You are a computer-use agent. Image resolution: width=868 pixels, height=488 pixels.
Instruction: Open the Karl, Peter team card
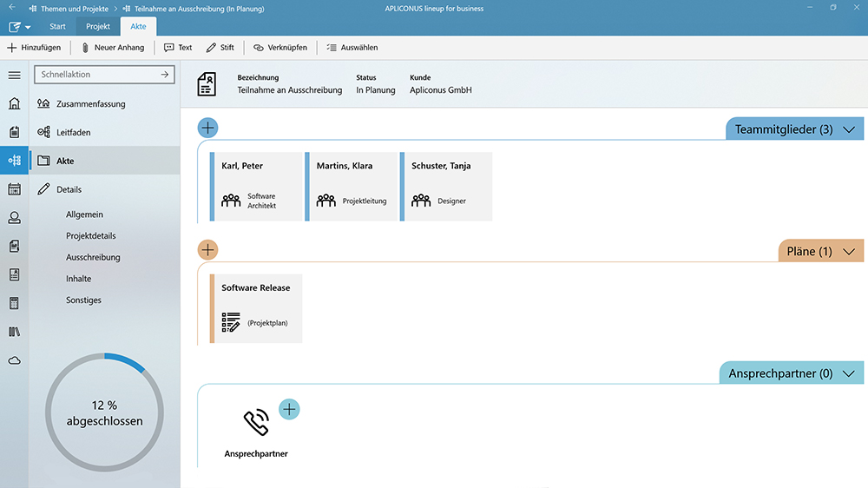coord(256,187)
